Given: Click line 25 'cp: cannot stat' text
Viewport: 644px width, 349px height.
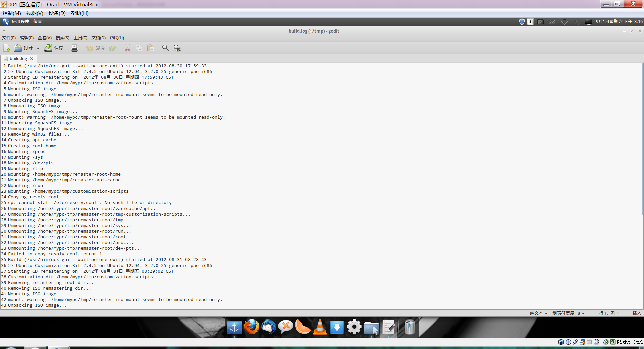Looking at the screenshot, I should [90, 203].
